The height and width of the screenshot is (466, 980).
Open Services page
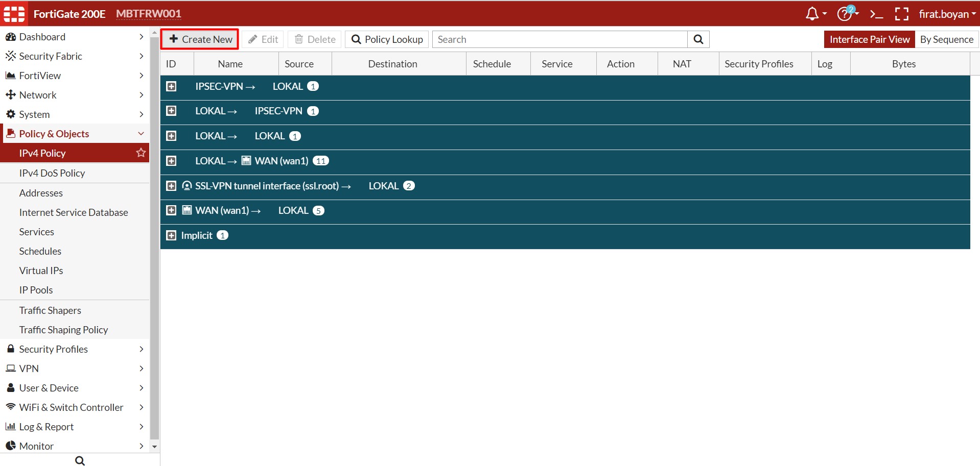tap(75, 232)
